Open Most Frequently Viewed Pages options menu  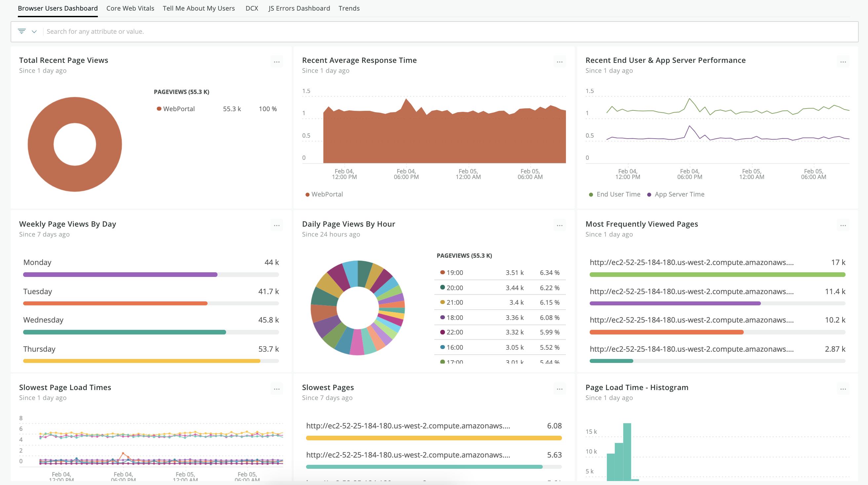point(843,225)
